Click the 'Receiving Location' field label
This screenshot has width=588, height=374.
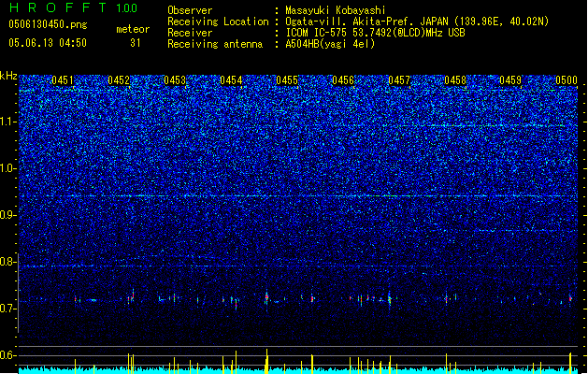218,22
